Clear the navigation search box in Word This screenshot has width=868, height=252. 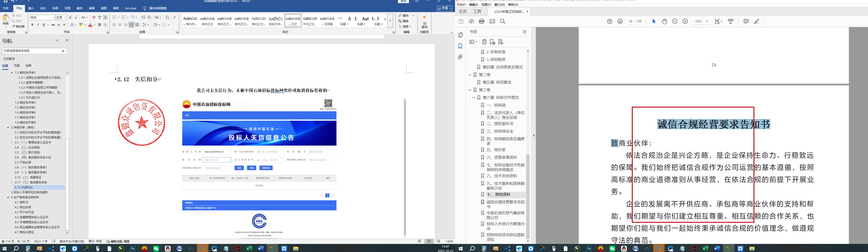point(63,51)
